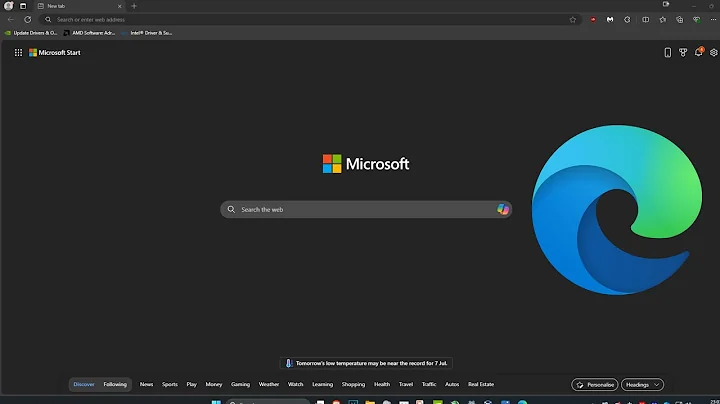Screen dimensions: 720x404
Task: Open the Learning tab
Action: pyautogui.click(x=322, y=384)
